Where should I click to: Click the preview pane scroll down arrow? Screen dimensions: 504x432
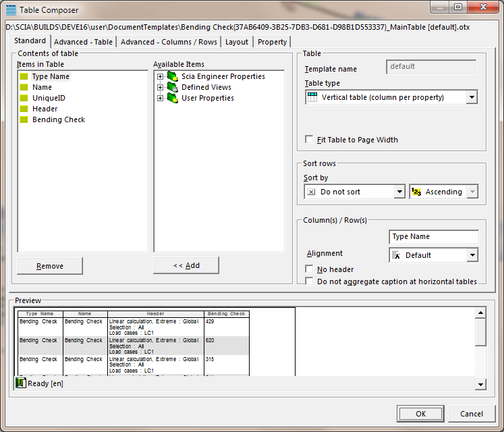point(480,384)
